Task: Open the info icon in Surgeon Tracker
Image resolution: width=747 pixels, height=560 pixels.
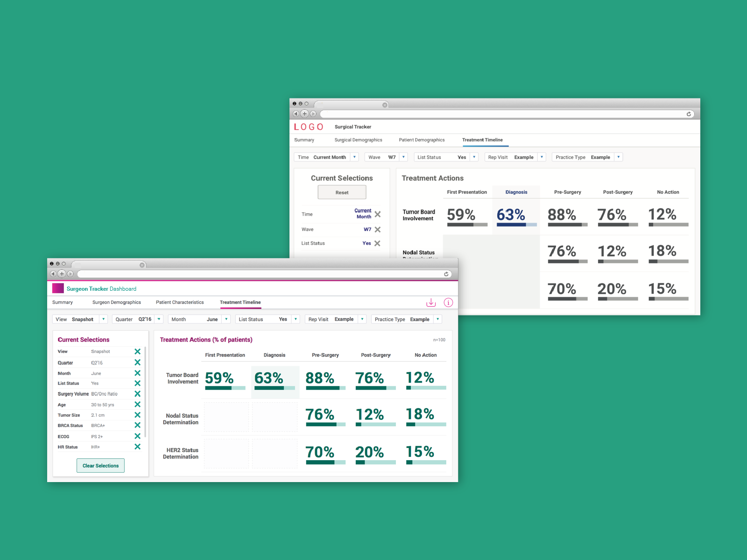Action: click(448, 302)
